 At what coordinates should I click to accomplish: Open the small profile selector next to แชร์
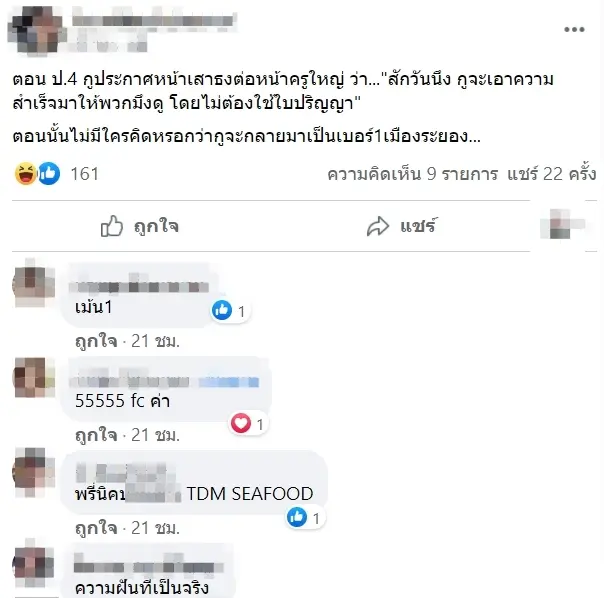(x=564, y=224)
